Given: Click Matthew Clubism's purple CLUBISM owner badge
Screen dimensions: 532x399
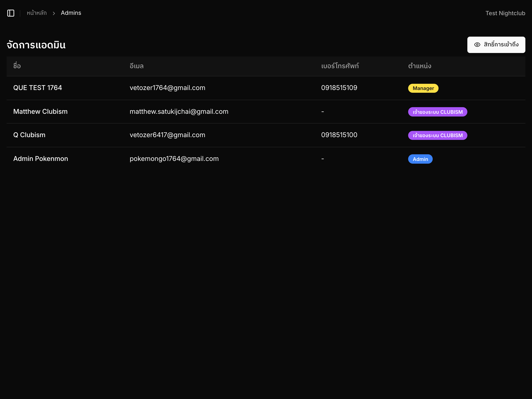Looking at the screenshot, I should (x=438, y=112).
